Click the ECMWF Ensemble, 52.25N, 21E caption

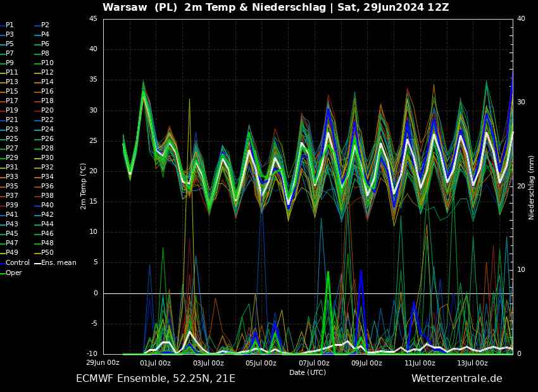coord(156,379)
